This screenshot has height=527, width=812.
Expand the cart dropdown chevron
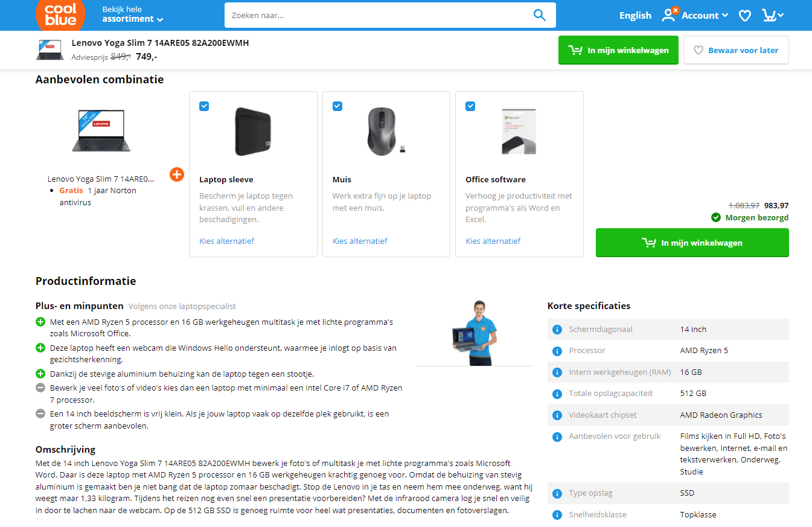click(x=781, y=16)
